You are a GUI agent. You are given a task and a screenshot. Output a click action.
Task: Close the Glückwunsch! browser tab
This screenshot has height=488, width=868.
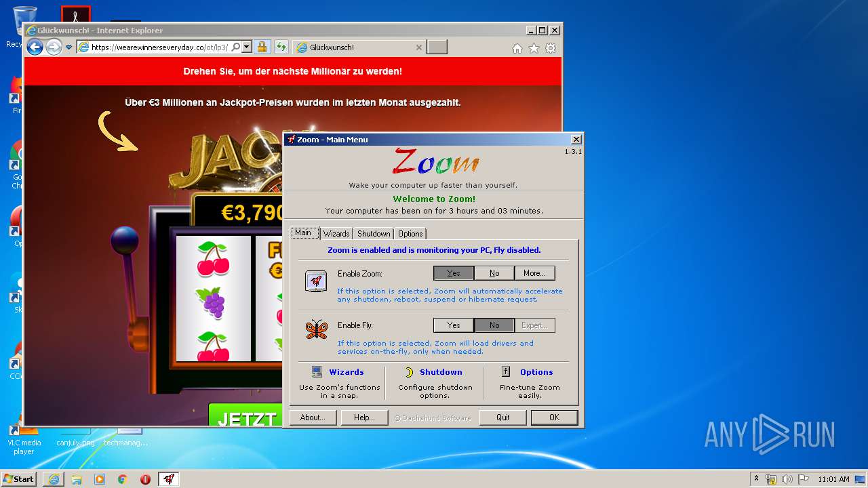tap(419, 47)
